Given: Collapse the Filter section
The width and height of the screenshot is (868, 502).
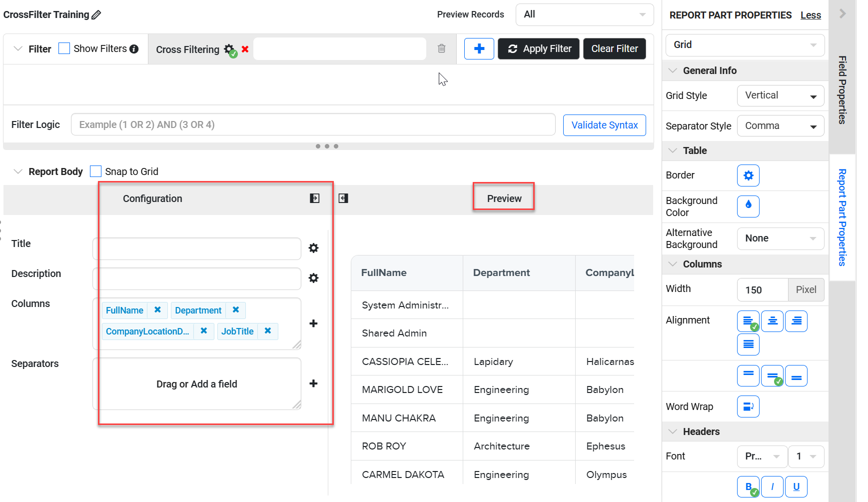Looking at the screenshot, I should 18,49.
